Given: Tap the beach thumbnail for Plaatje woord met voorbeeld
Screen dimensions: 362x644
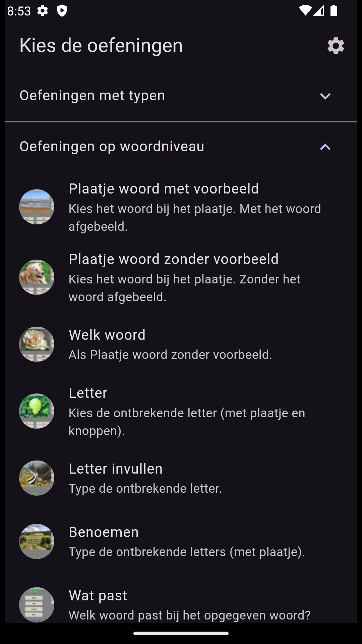Looking at the screenshot, I should 37,207.
